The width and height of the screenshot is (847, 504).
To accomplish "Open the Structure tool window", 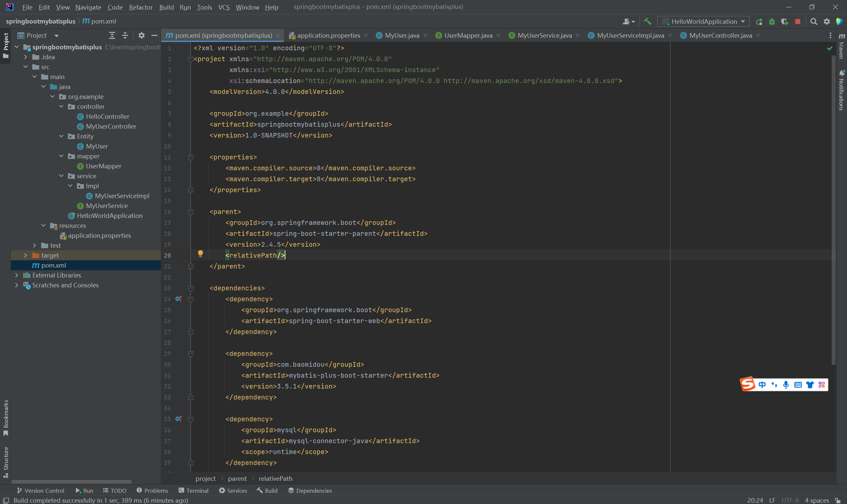I will [6, 462].
